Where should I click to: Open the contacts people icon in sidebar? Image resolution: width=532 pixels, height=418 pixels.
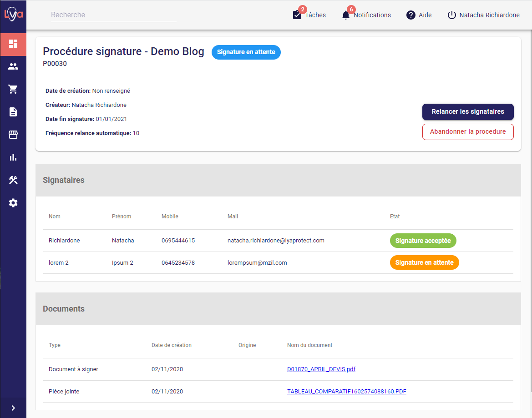[13, 66]
